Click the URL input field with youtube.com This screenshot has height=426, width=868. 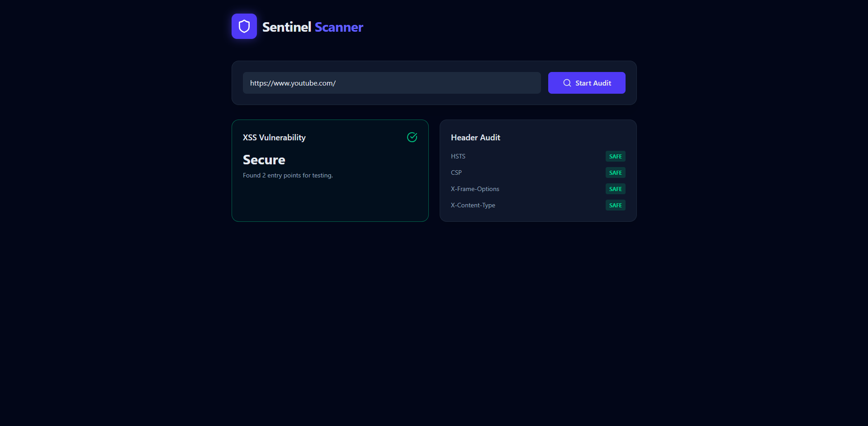pos(392,83)
